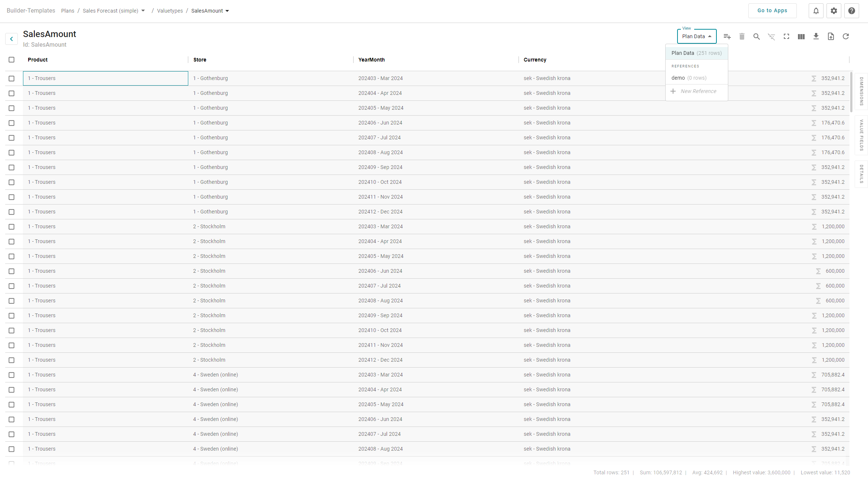This screenshot has width=868, height=481.
Task: Click the upload file icon
Action: (x=831, y=36)
